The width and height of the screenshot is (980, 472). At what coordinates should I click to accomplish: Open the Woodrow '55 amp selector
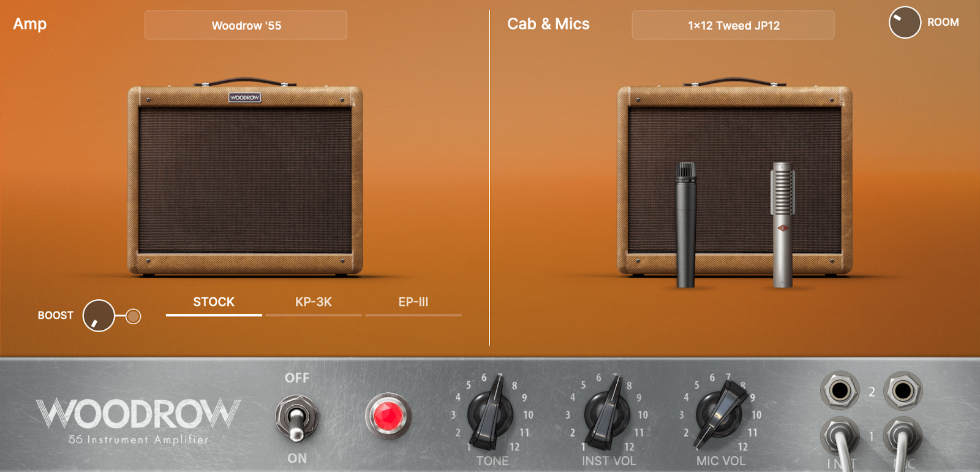coord(246,25)
